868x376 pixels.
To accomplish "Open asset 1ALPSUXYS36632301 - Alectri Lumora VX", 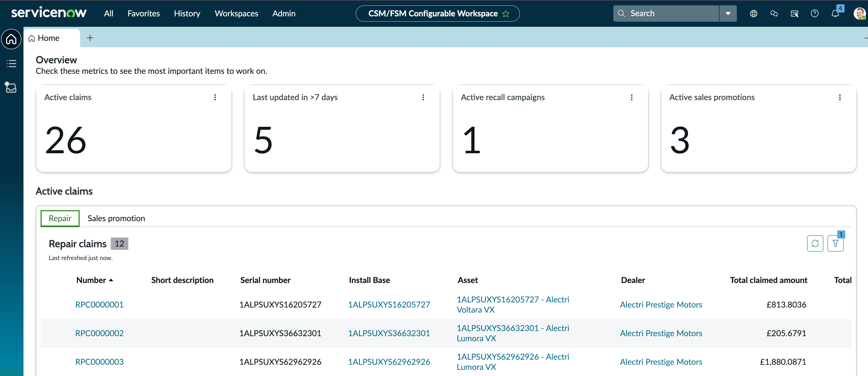I will pos(513,333).
